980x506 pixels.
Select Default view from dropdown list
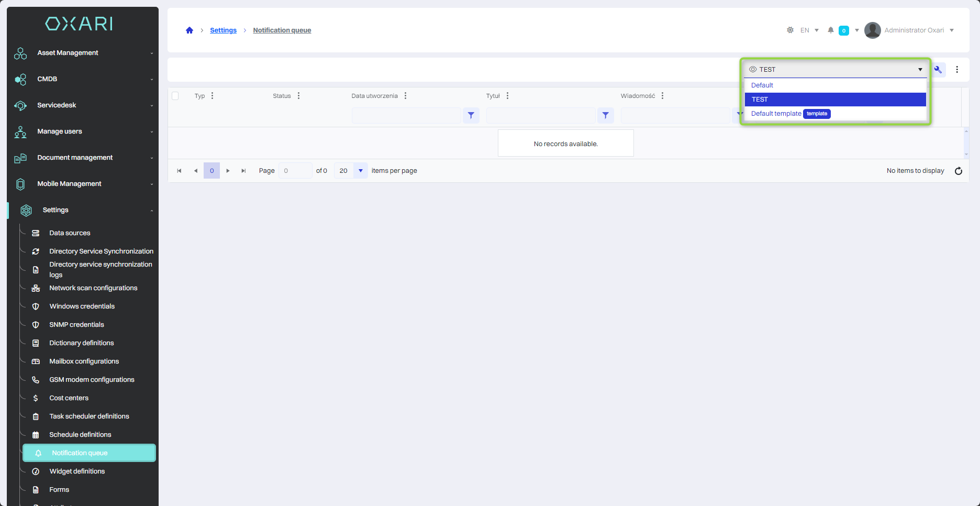[762, 85]
